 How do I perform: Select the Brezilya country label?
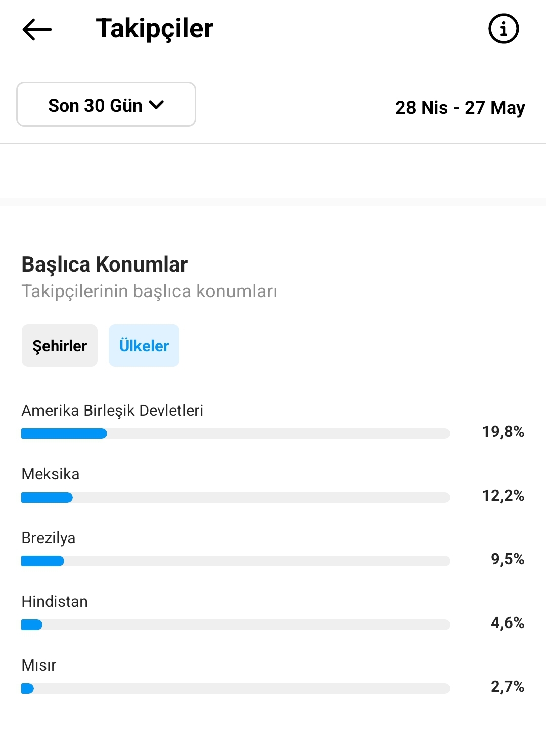pos(49,538)
